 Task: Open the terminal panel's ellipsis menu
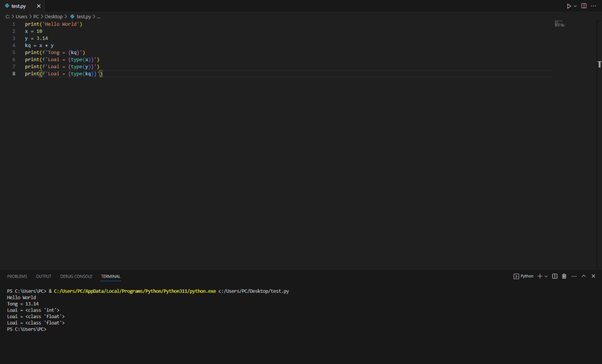point(574,276)
